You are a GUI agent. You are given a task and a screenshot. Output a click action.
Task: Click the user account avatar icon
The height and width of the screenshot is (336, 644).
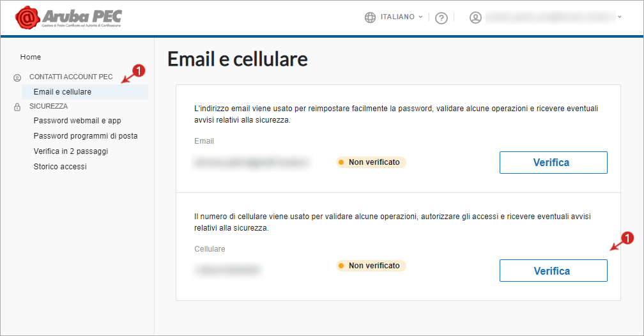[x=475, y=17]
